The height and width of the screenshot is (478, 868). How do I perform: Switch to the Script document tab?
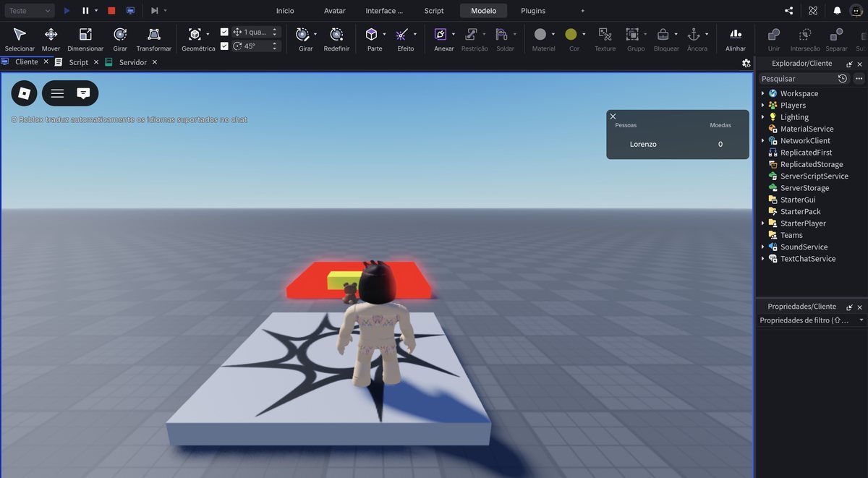pos(78,62)
